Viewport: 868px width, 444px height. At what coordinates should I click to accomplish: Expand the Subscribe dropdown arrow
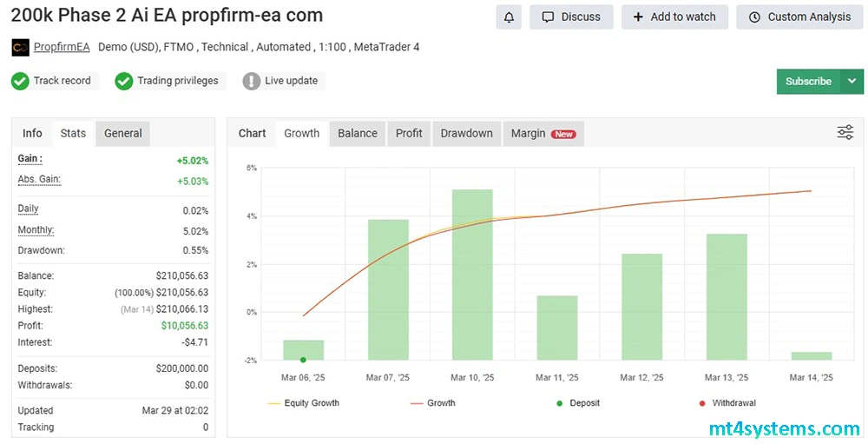coord(852,82)
